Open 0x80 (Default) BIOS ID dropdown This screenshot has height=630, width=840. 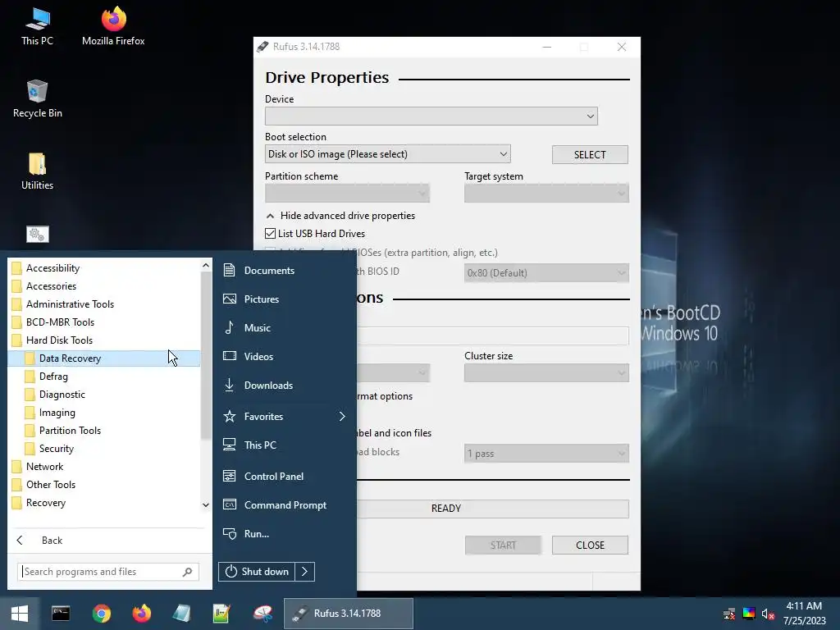(546, 272)
